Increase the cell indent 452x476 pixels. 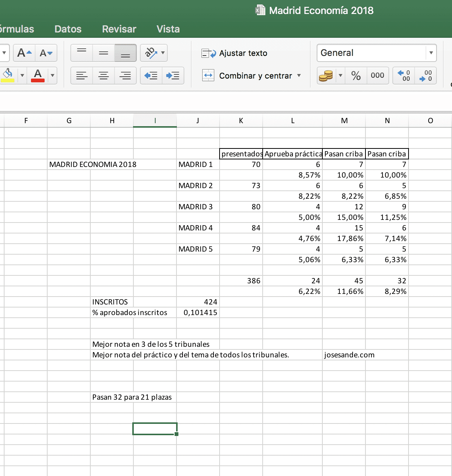pos(173,76)
